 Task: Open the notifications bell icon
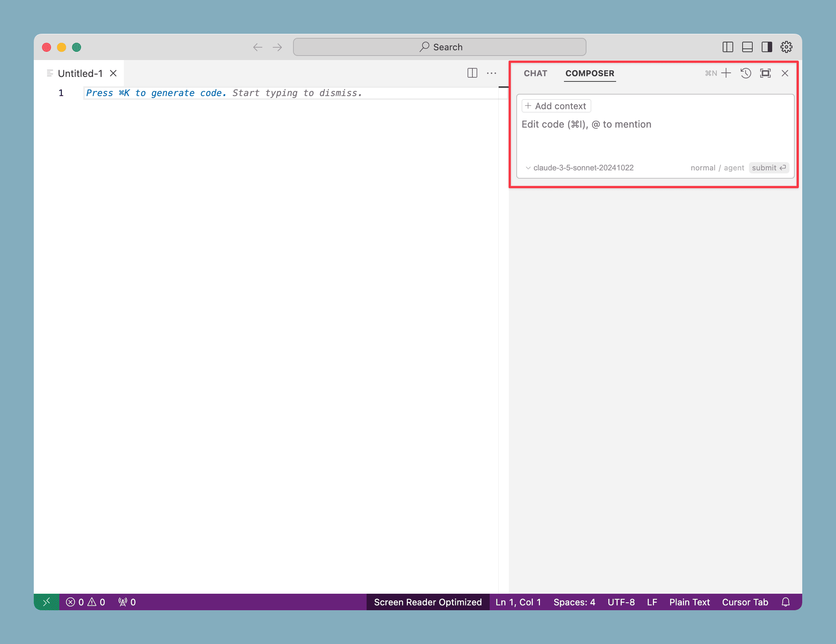(785, 602)
